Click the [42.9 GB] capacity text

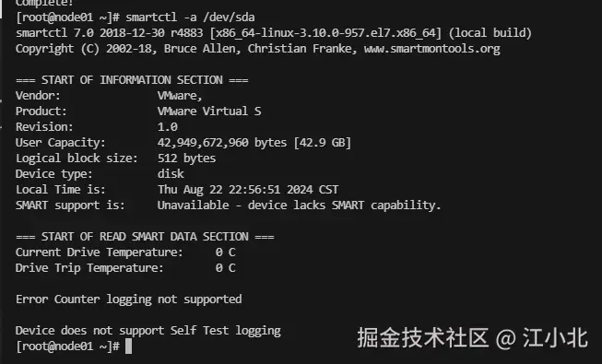322,143
